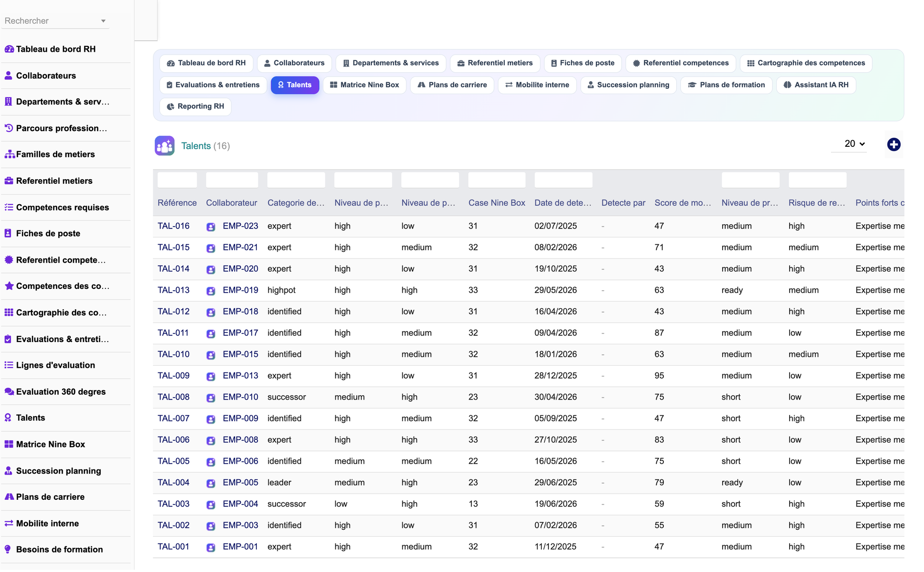Click the Lignes d'evaluation list icon
924x572 pixels.
pos(9,365)
